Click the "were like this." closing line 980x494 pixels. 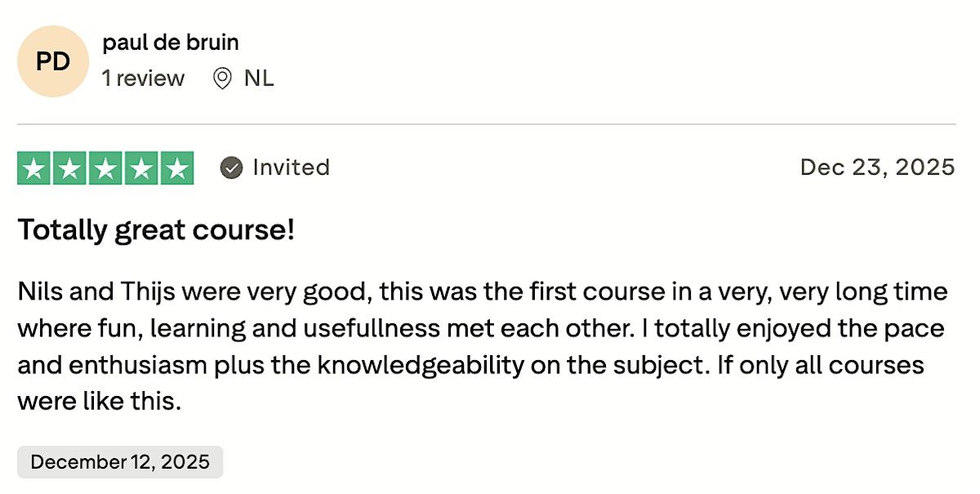(99, 401)
